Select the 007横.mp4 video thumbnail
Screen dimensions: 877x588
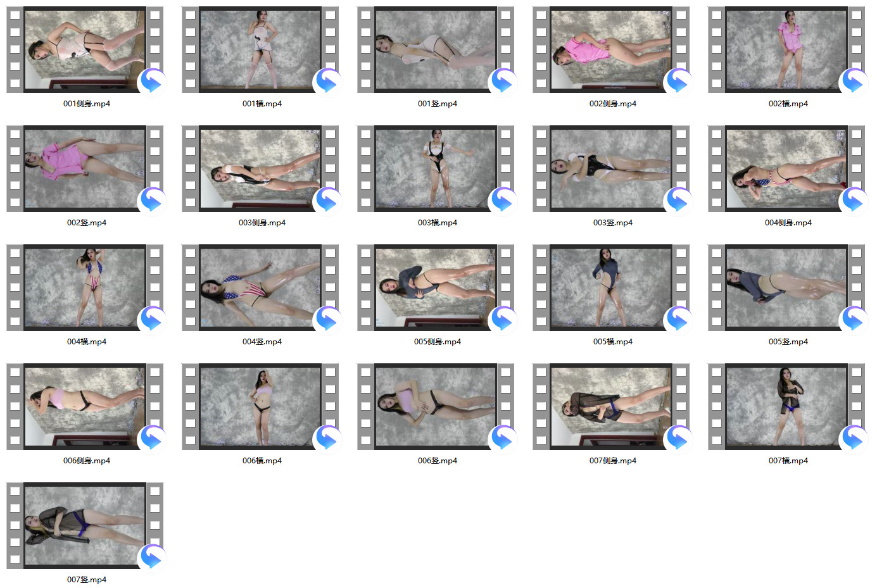[787, 407]
